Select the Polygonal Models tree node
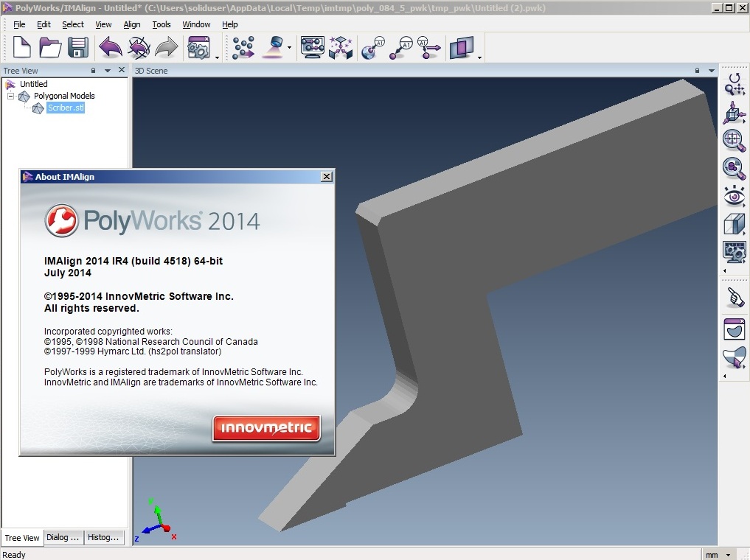 64,96
